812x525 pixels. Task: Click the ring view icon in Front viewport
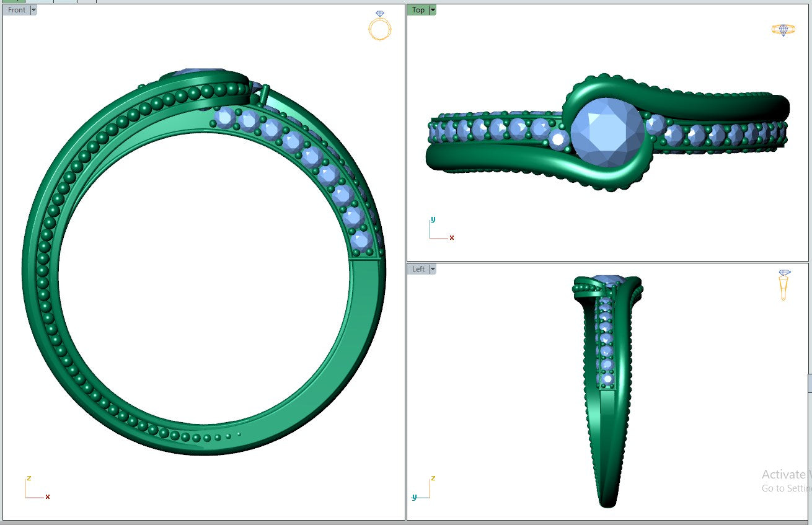(x=379, y=26)
